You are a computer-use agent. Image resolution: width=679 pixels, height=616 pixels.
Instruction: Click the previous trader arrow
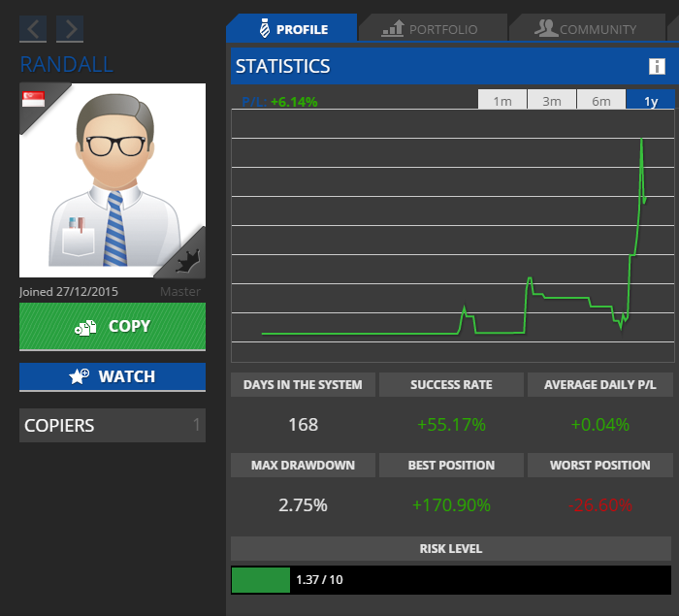click(x=33, y=29)
